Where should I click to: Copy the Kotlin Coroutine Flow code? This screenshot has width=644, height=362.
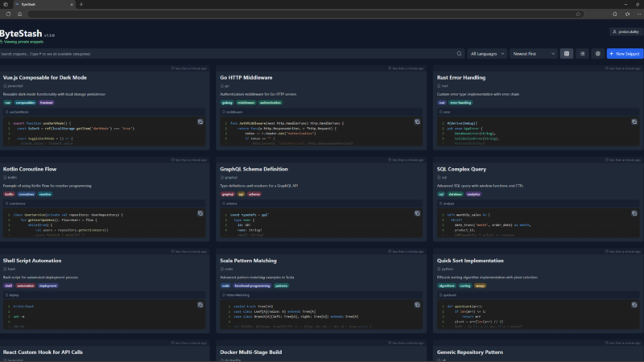[200, 212]
